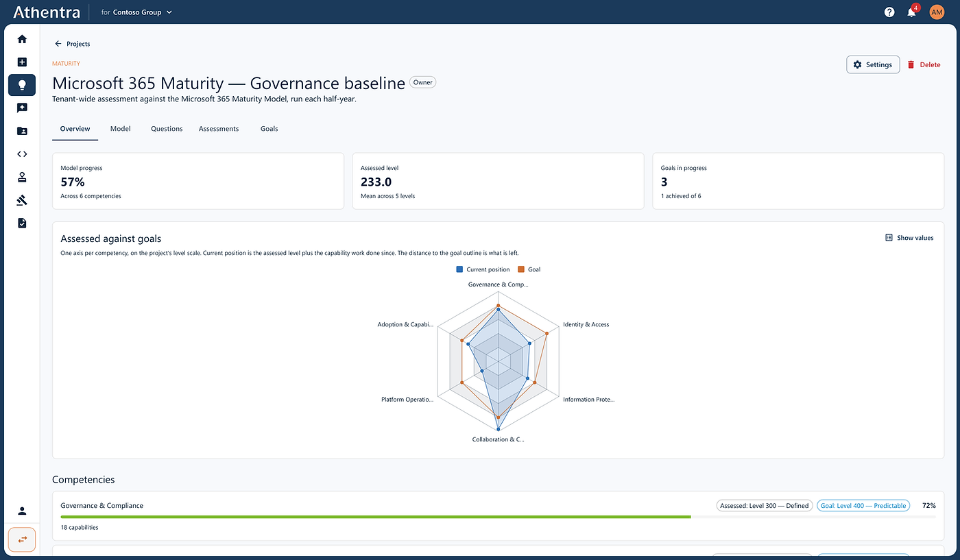
Task: Click the AM user avatar
Action: coord(937,12)
